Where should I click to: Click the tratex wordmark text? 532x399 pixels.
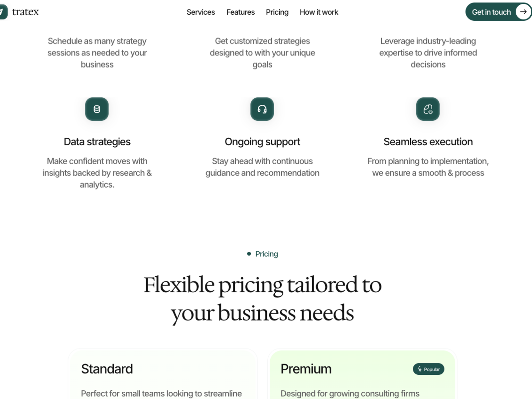click(x=26, y=12)
